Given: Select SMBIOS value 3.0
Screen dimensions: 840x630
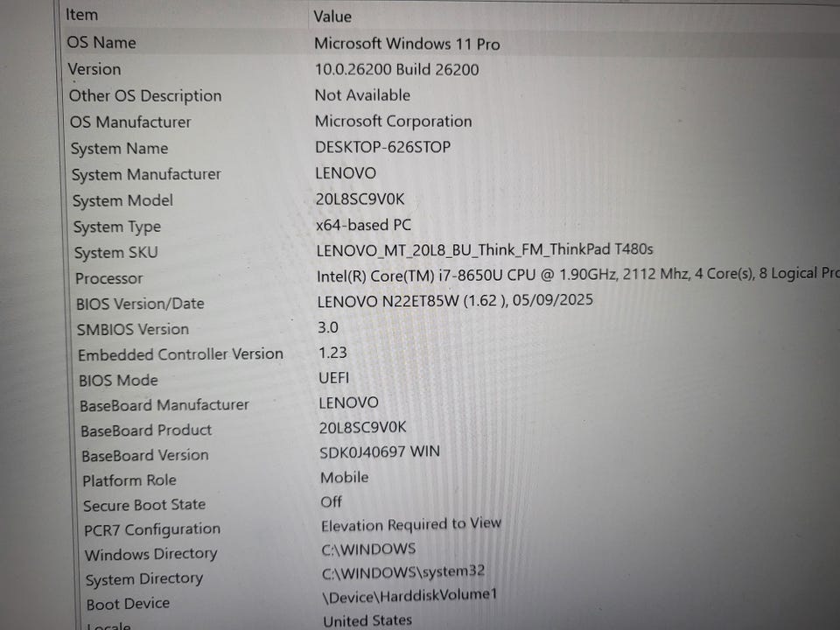Looking at the screenshot, I should pos(328,327).
